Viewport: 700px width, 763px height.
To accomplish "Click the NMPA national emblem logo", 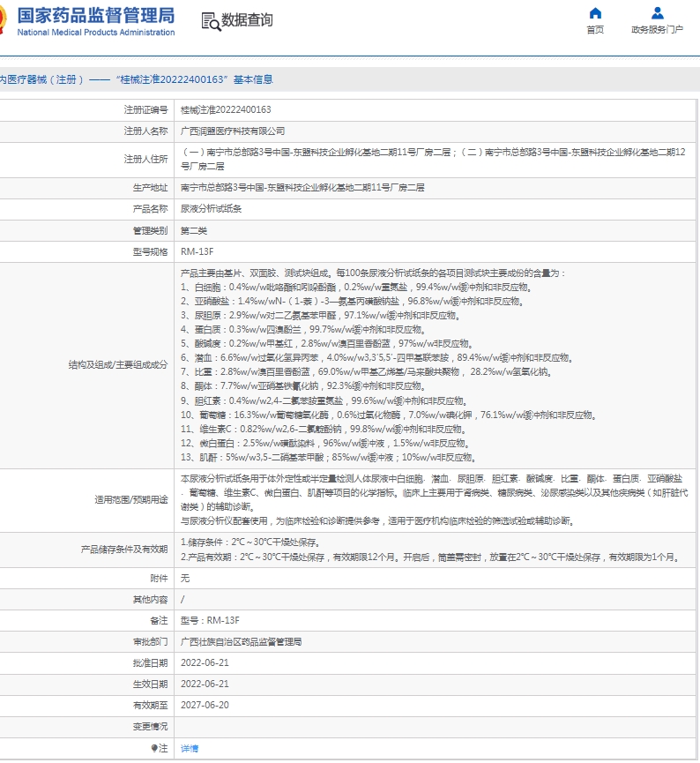I will (x=3, y=21).
